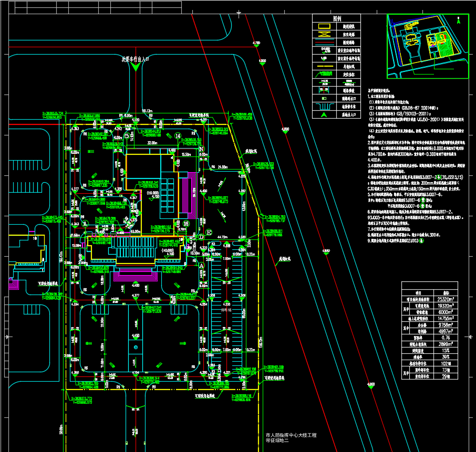
Task: Select axis bubble 16
Action: (x=186, y=224)
